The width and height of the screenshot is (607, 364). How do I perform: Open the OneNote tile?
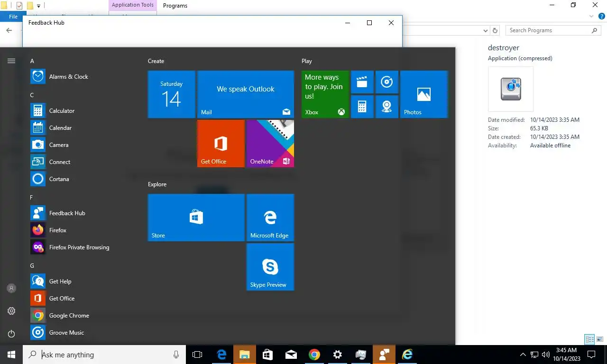point(270,144)
